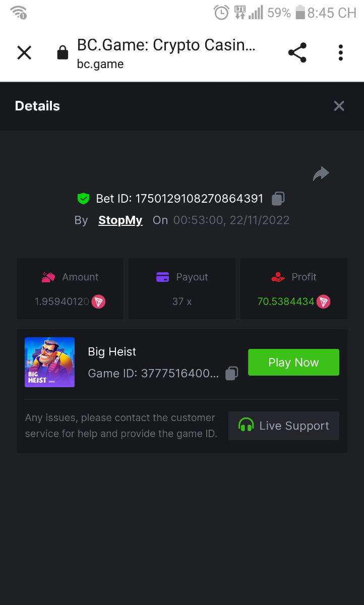
Task: Open the Big Heist game thumbnail
Action: pyautogui.click(x=49, y=362)
